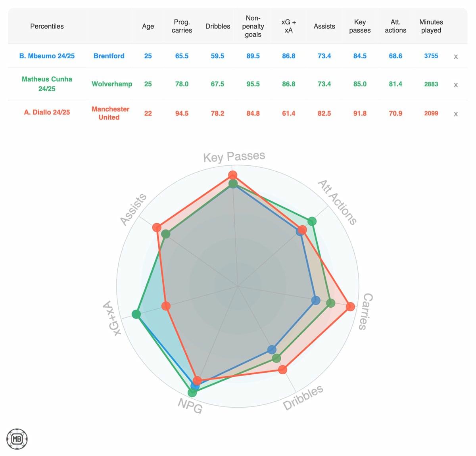
Task: Click the Manchester United team name
Action: [110, 113]
